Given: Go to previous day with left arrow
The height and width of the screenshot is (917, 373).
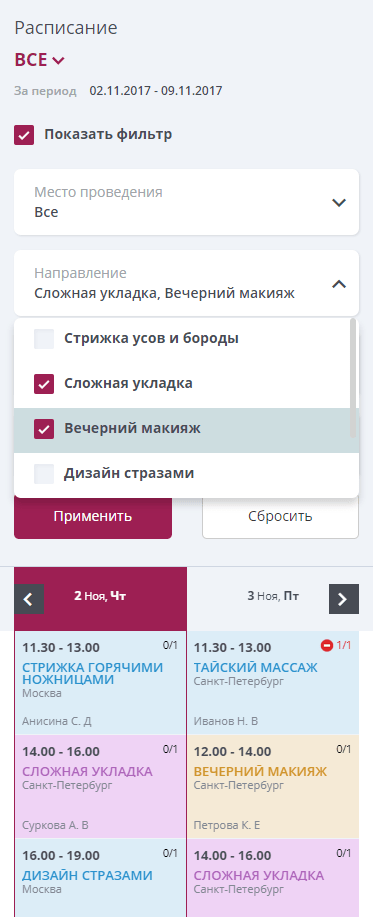Looking at the screenshot, I should [x=29, y=599].
